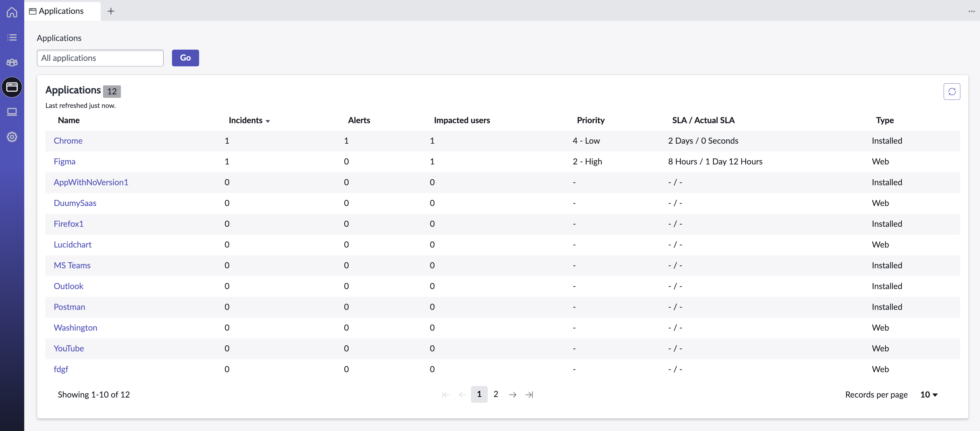Open the Home icon in the sidebar
Image resolution: width=980 pixels, height=431 pixels.
[12, 12]
